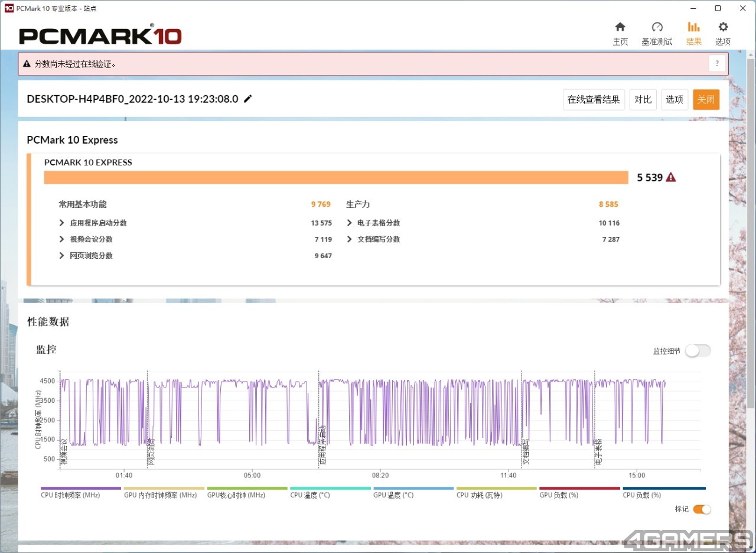
Task: Click the 监控 chart heading
Action: click(x=46, y=349)
